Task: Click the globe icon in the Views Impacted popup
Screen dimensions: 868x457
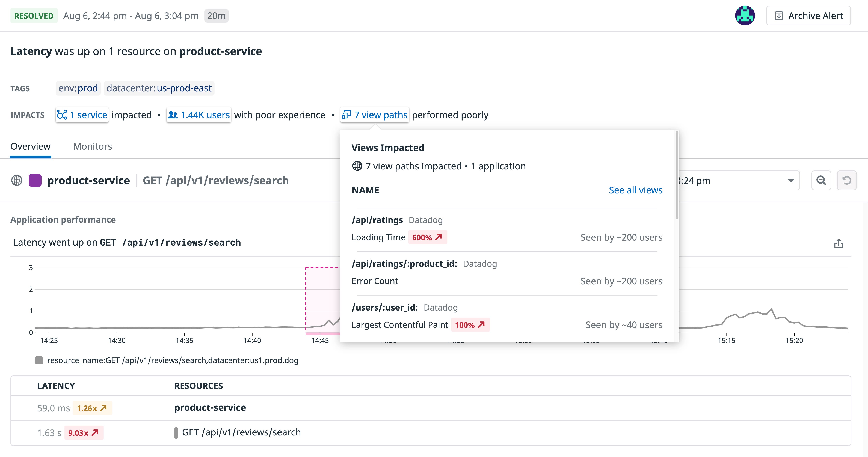Action: tap(357, 166)
